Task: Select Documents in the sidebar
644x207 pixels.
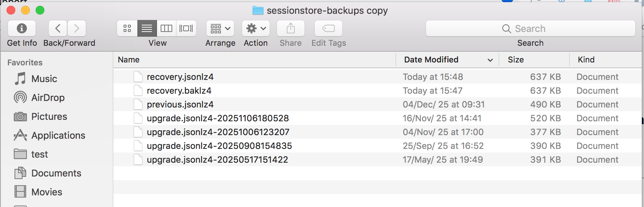Action: click(x=56, y=173)
